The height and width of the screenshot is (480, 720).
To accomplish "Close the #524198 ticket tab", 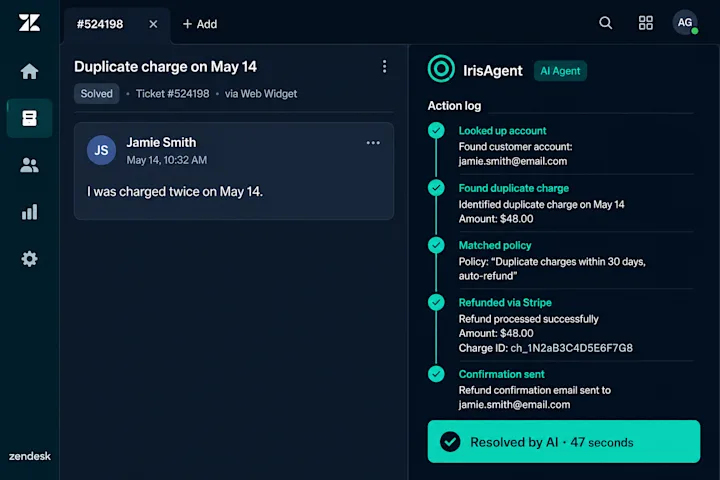I will click(x=153, y=24).
